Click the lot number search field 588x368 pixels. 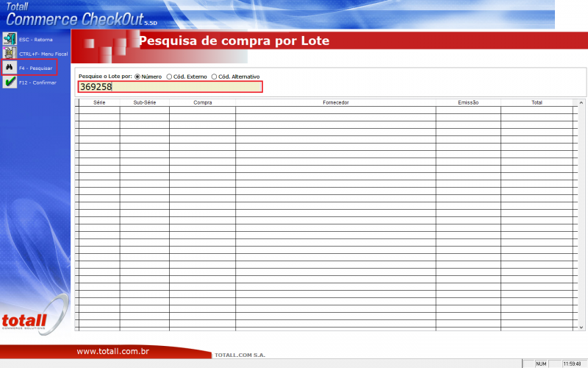coord(170,87)
